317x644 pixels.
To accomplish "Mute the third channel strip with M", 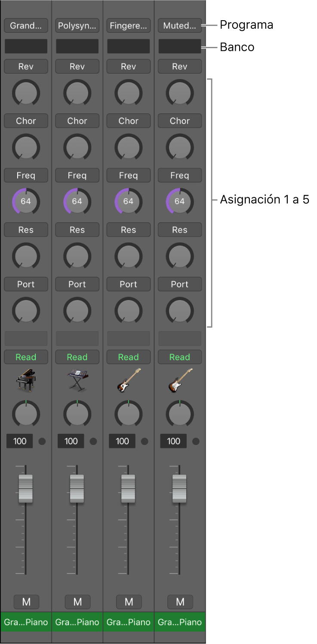I will pyautogui.click(x=129, y=602).
